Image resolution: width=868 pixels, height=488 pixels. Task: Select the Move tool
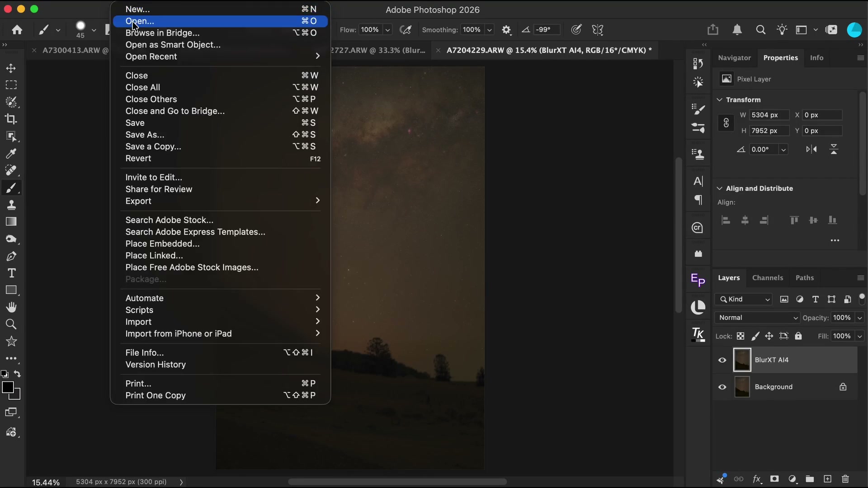click(x=11, y=68)
